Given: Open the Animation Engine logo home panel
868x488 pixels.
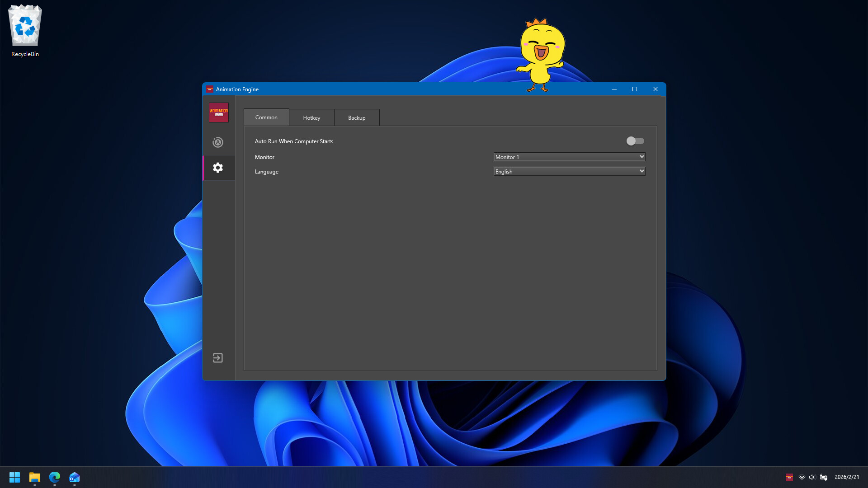Looking at the screenshot, I should click(x=218, y=112).
